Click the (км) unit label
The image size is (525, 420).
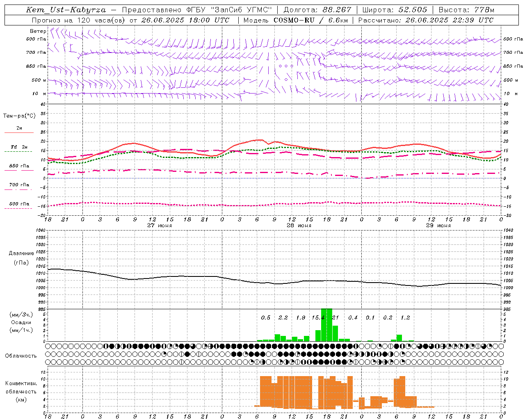click(21, 399)
